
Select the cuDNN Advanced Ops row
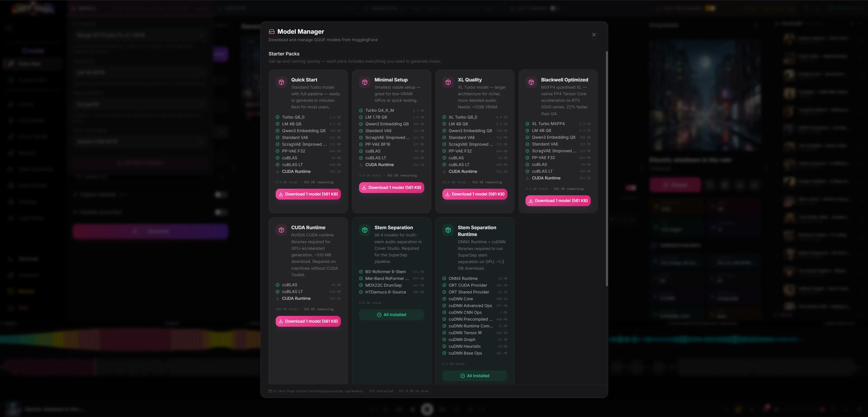pyautogui.click(x=475, y=306)
